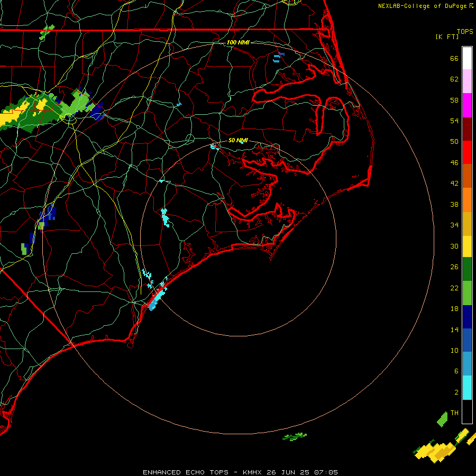Click the 'TOPS' legend title

point(465,32)
